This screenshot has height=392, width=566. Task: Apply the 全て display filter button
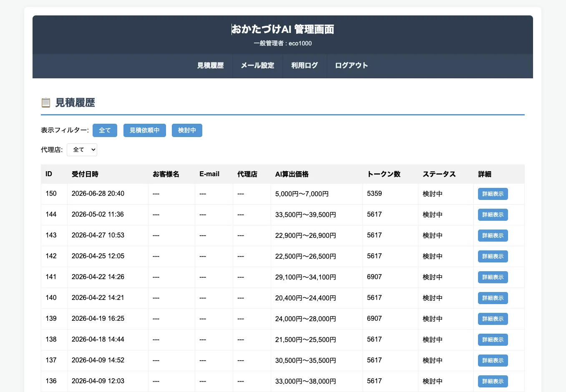(105, 130)
